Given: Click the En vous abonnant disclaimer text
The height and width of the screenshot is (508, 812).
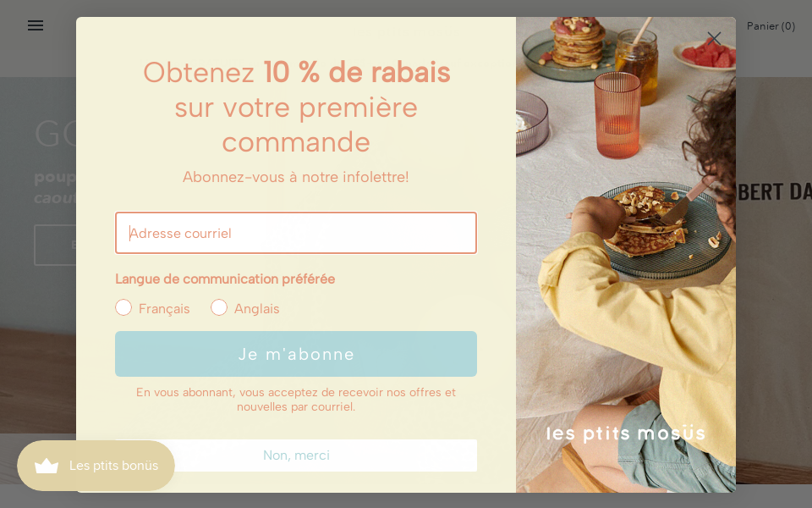Looking at the screenshot, I should [296, 399].
